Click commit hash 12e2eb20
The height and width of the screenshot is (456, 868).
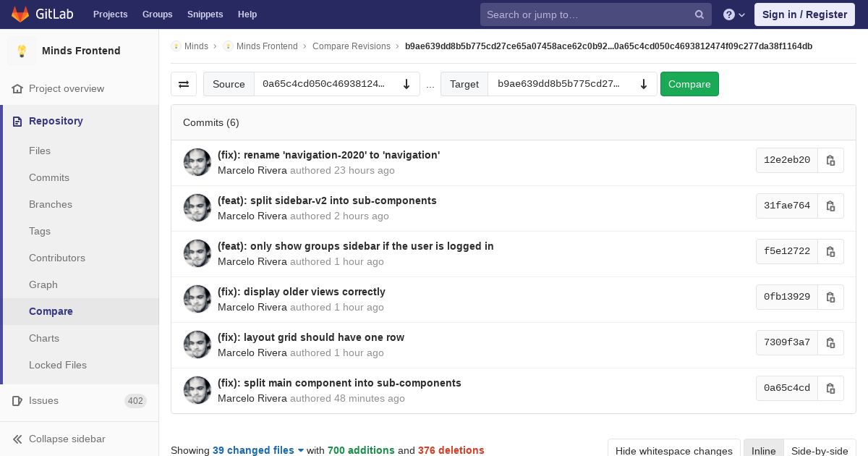click(x=787, y=160)
